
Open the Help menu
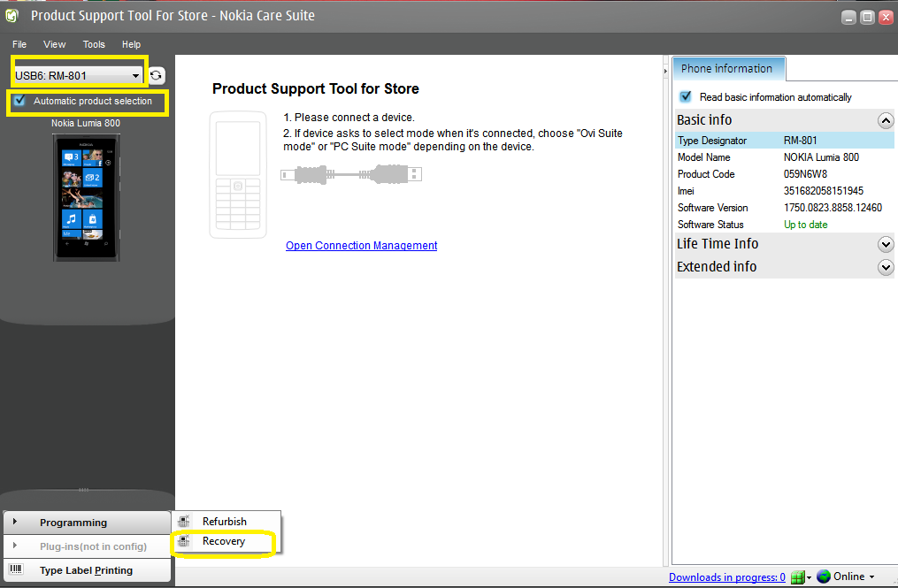(x=131, y=44)
